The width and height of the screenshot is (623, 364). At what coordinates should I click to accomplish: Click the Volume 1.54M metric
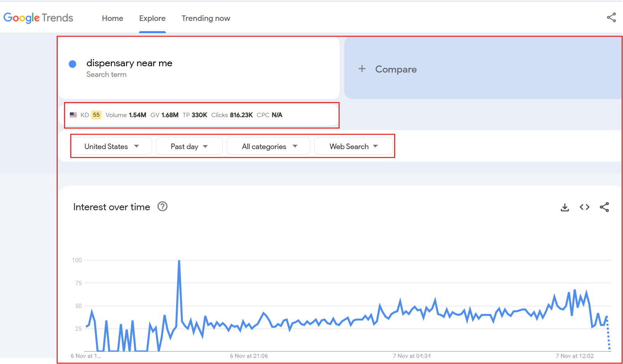click(x=126, y=115)
